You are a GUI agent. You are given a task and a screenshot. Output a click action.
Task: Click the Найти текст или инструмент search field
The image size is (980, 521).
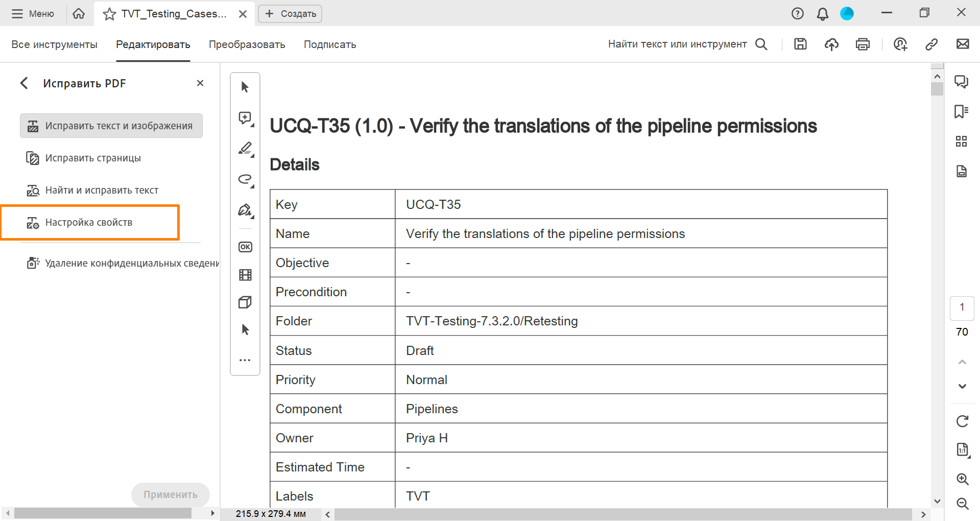coord(677,44)
